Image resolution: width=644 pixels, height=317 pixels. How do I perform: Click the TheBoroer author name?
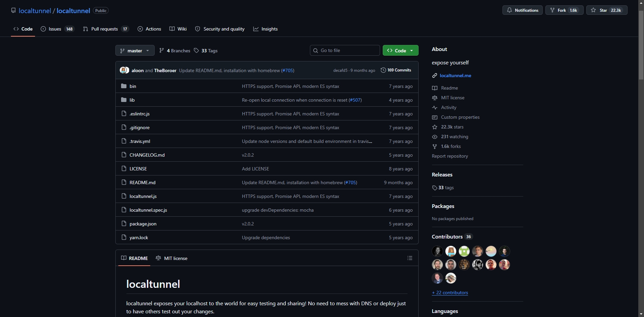pyautogui.click(x=165, y=70)
